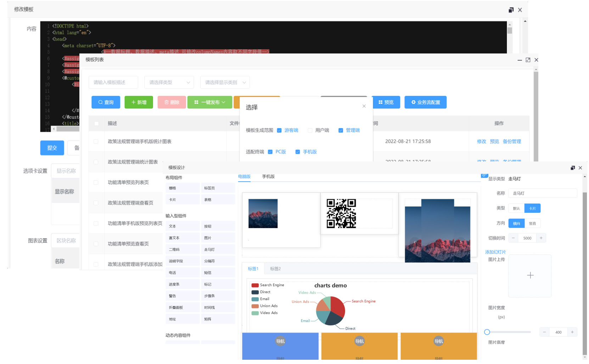Select 横向 direction option

click(516, 223)
